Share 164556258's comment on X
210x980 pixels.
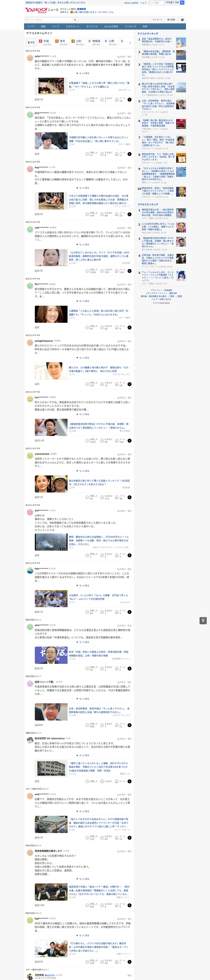tap(130, 497)
